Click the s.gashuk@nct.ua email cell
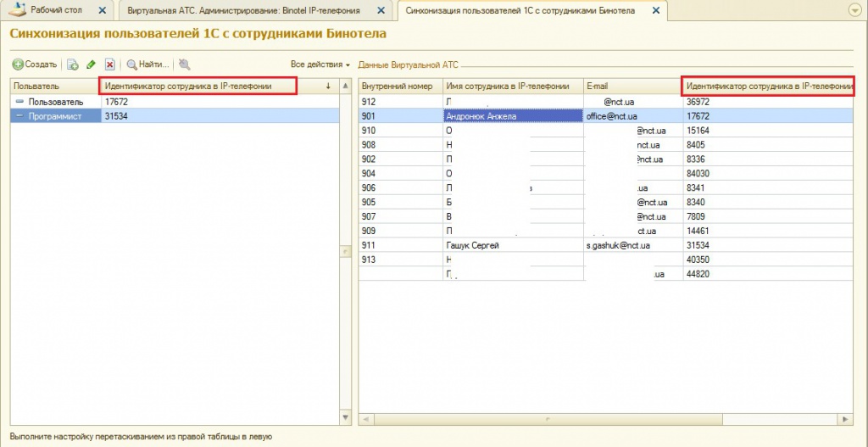Viewport: 868px width, 447px height. click(x=633, y=245)
